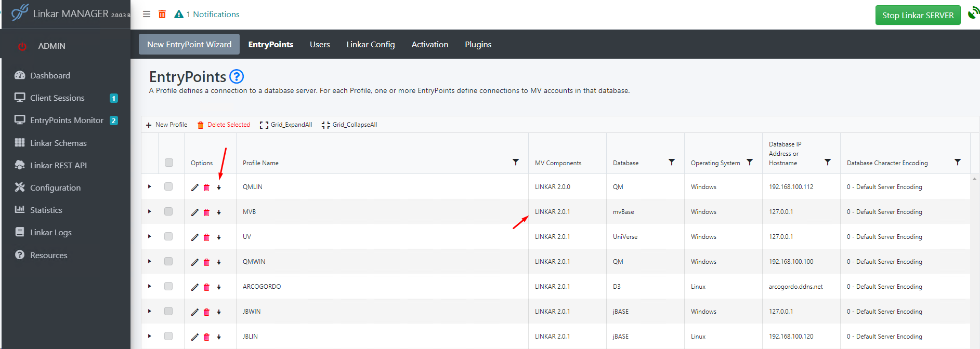Screen dimensions: 980x349
Task: Edit the JBWIN profile with pencil icon
Action: (195, 312)
